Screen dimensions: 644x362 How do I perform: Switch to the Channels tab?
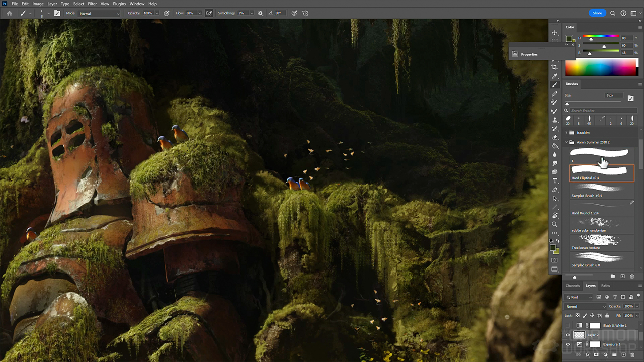tap(573, 286)
